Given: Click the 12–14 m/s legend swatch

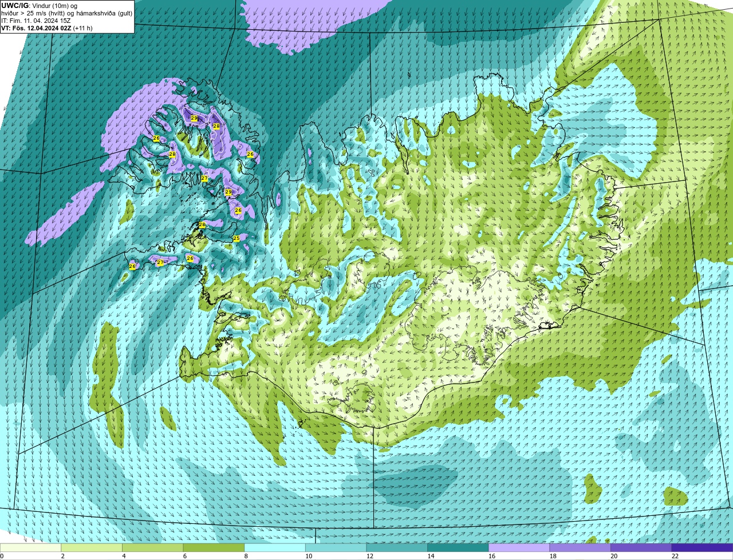Looking at the screenshot, I should click(397, 547).
